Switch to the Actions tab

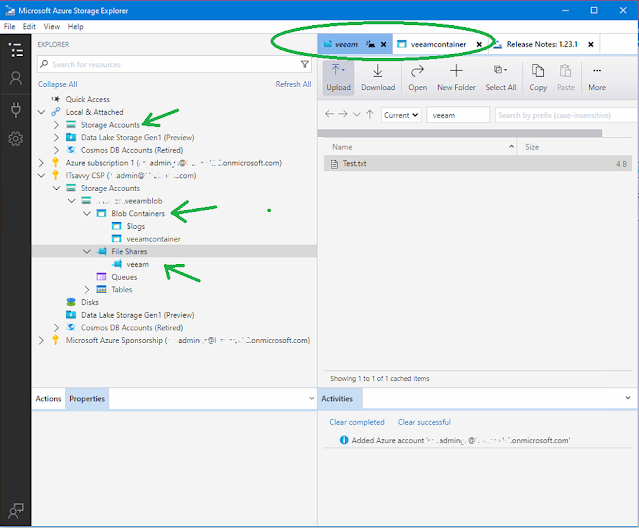48,398
